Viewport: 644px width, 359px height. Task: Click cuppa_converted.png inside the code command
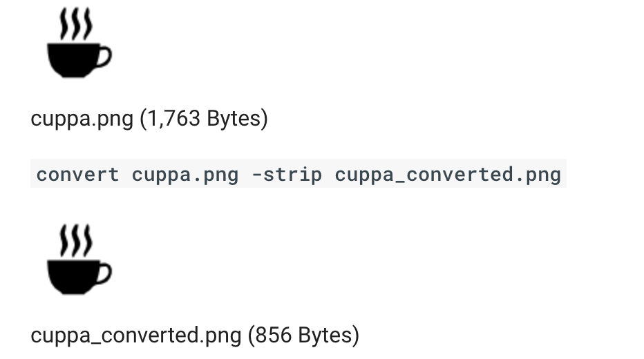tap(448, 174)
